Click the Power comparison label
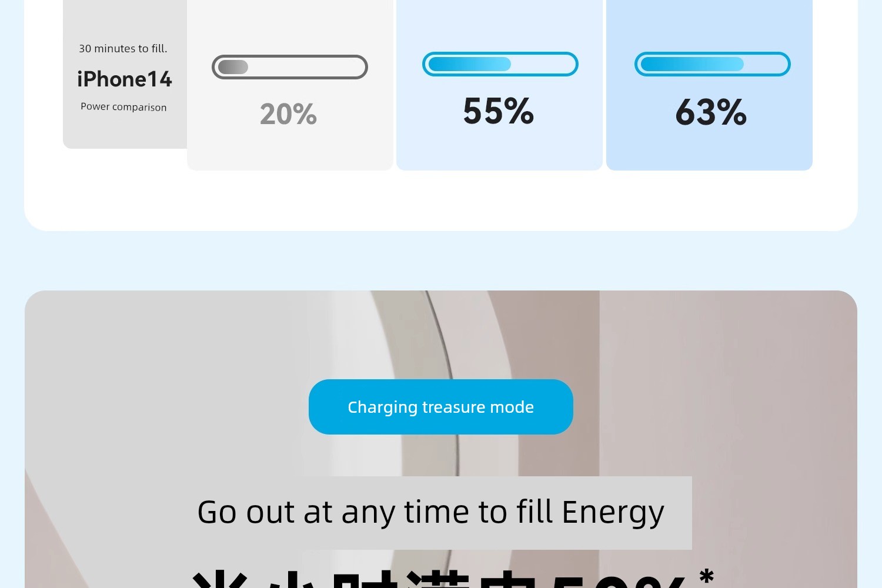 (x=123, y=107)
